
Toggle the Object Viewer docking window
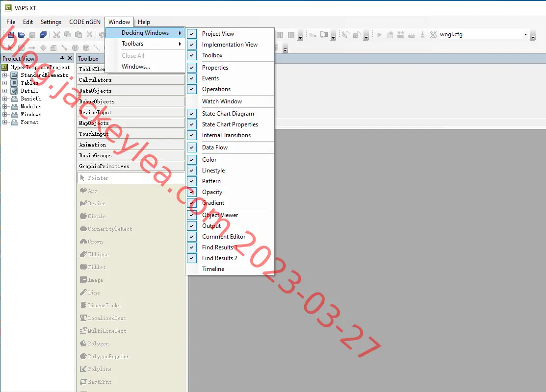pos(230,215)
